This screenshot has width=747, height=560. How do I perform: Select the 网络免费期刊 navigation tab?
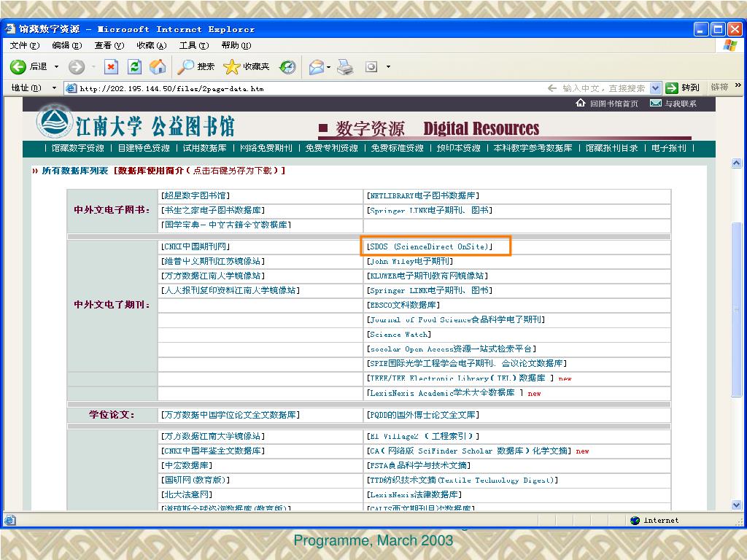(x=266, y=148)
